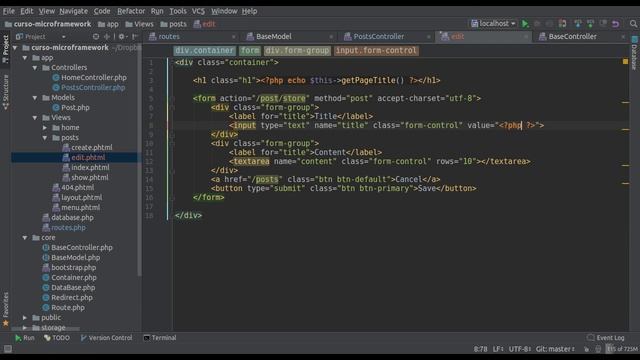Open the Navigate menu
This screenshot has width=640, height=360.
73,11
